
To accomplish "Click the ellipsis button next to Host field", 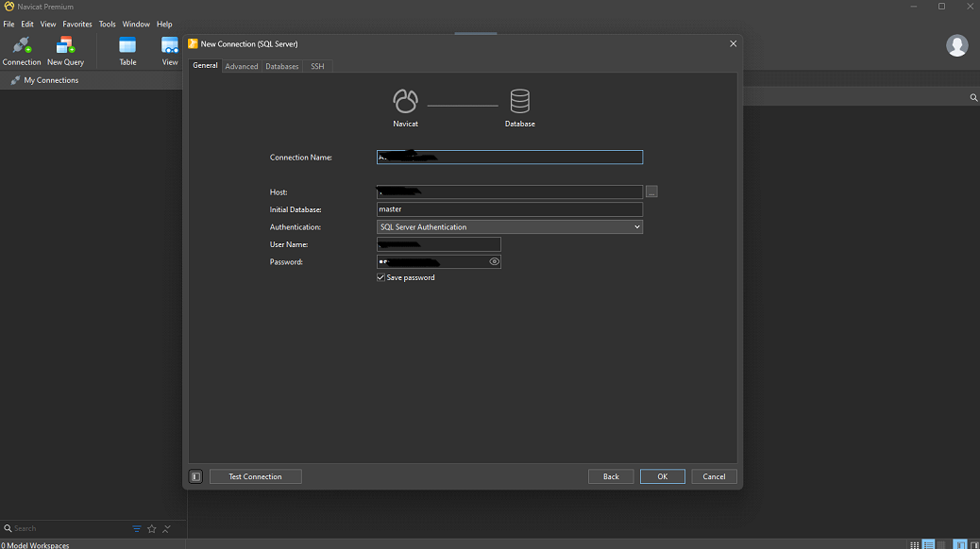I will (651, 191).
